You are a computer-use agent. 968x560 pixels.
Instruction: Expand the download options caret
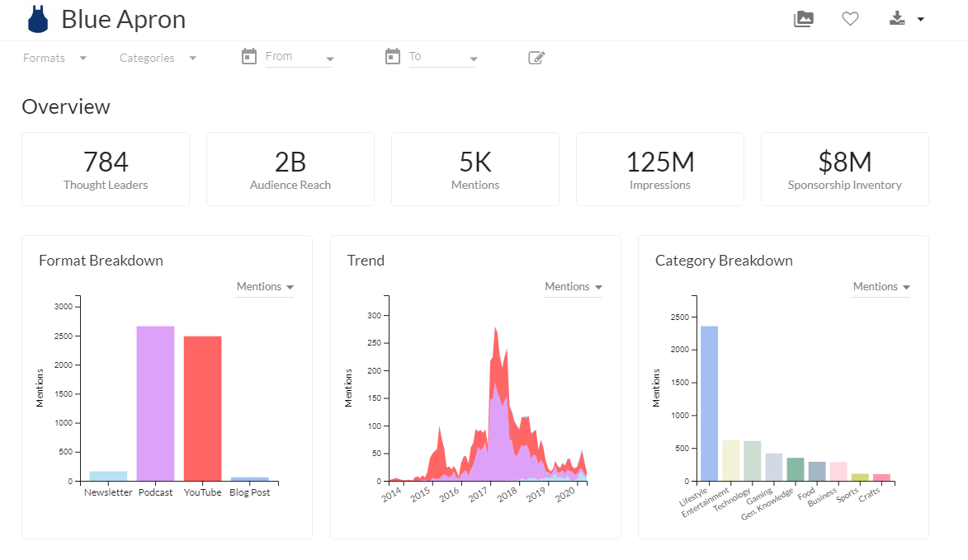pos(920,19)
